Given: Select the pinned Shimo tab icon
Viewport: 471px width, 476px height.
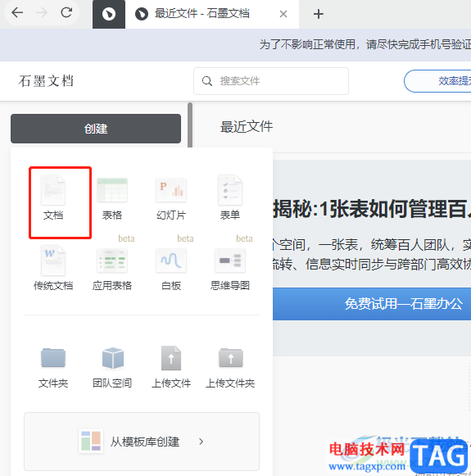Looking at the screenshot, I should tap(109, 14).
